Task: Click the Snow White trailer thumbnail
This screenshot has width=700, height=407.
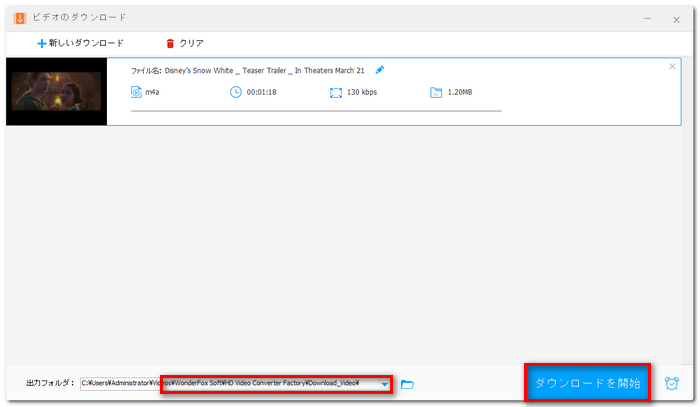Action: click(57, 91)
